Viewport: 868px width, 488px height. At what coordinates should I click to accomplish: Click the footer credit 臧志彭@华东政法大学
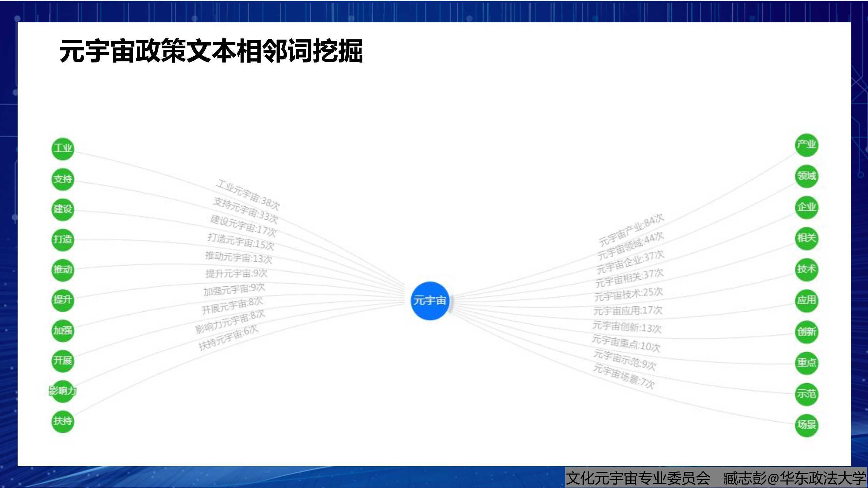(794, 478)
